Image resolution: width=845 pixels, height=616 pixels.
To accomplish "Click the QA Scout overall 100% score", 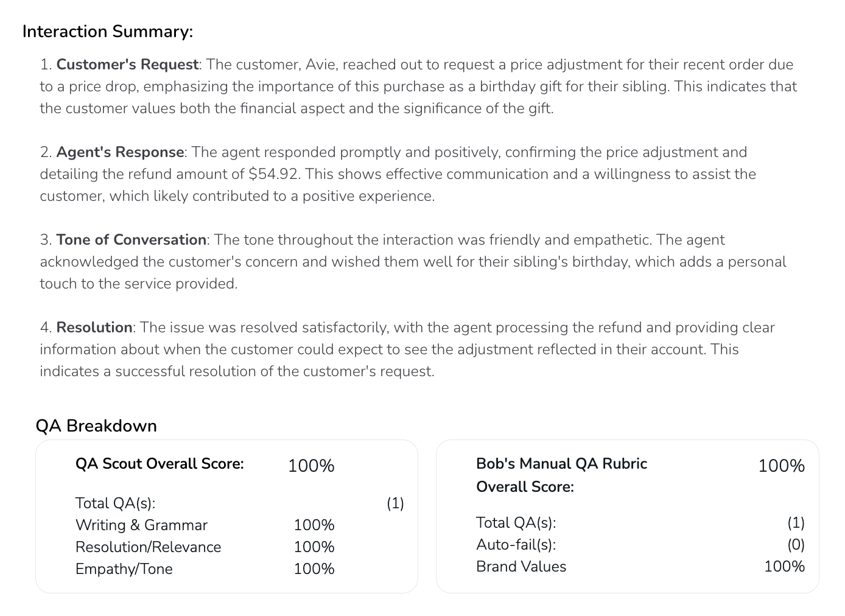I will (x=311, y=466).
